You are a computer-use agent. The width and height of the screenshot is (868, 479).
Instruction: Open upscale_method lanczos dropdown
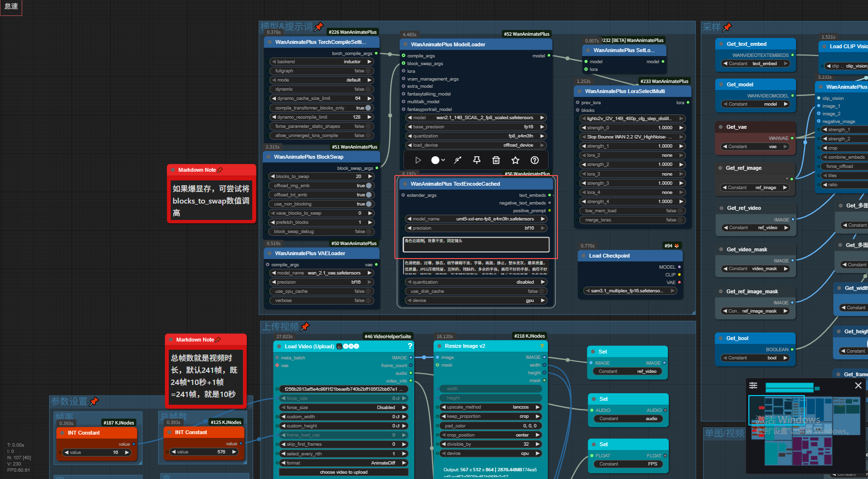pos(491,407)
